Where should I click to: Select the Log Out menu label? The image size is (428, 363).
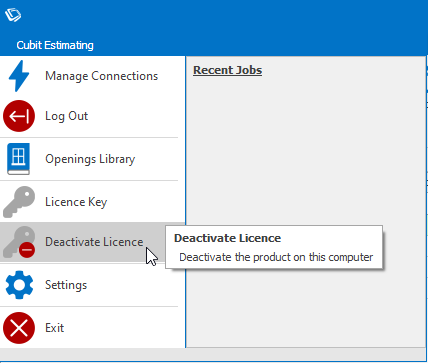click(x=66, y=116)
